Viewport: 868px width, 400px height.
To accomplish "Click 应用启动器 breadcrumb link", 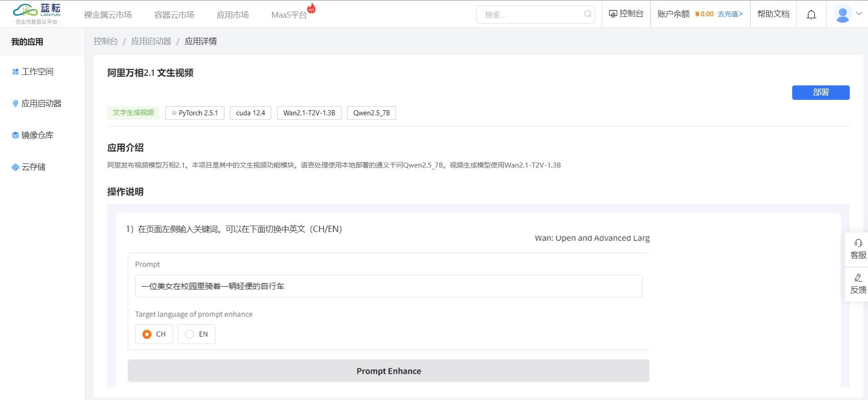I will [x=151, y=41].
